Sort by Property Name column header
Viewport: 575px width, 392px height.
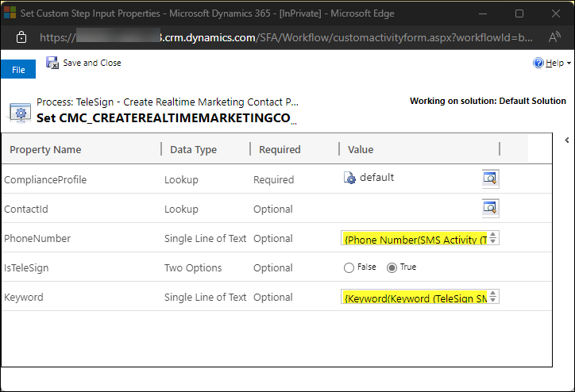[45, 149]
